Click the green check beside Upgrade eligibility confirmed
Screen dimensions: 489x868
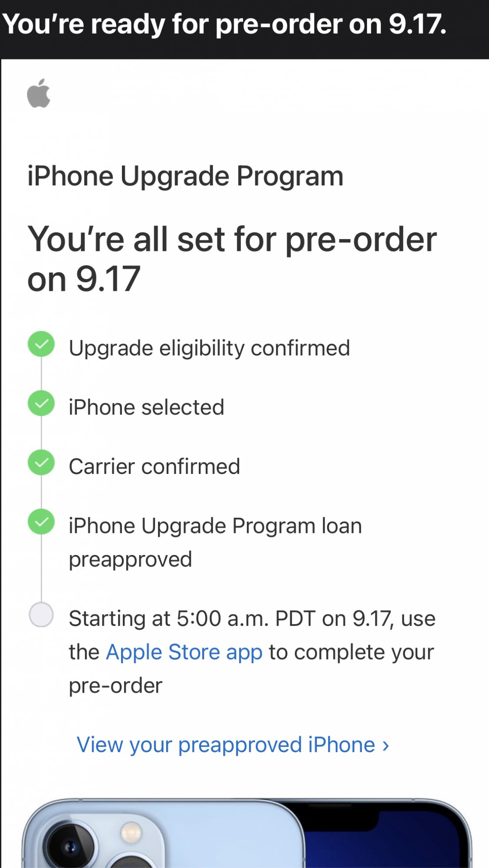pyautogui.click(x=41, y=344)
